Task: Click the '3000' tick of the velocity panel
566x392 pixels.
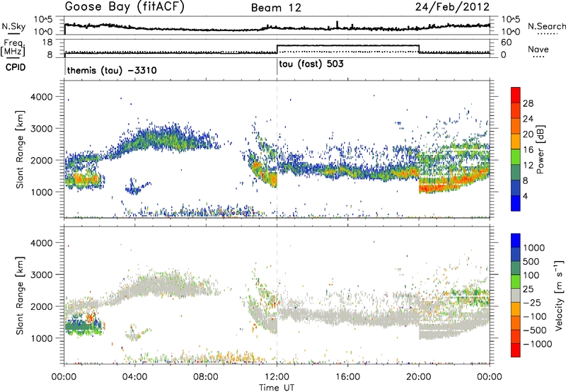Action: click(42, 275)
